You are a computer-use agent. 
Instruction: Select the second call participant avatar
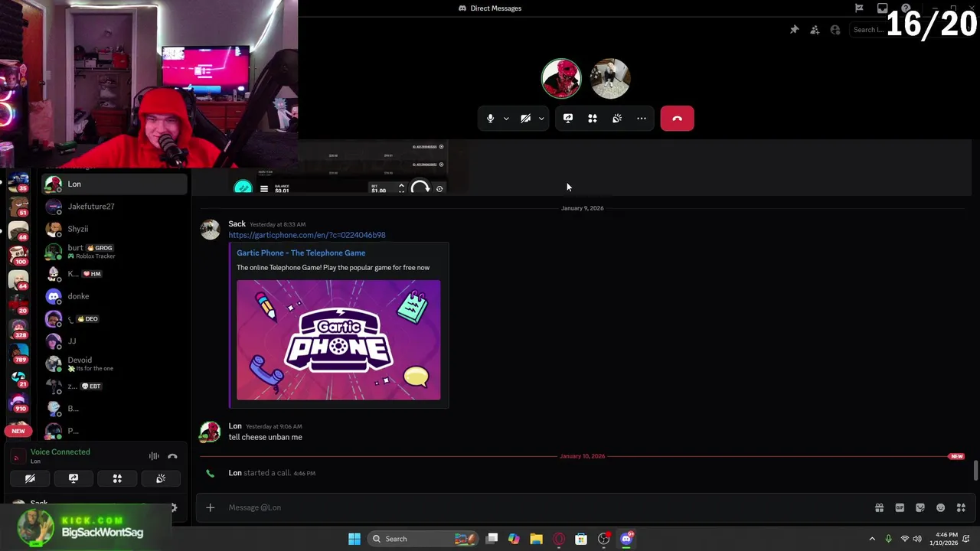tap(610, 78)
